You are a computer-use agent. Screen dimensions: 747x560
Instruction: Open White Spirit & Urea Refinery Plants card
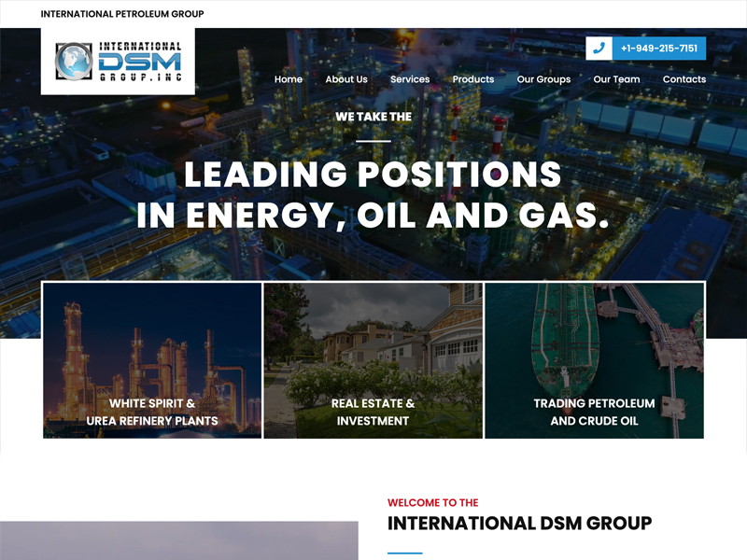pyautogui.click(x=152, y=361)
